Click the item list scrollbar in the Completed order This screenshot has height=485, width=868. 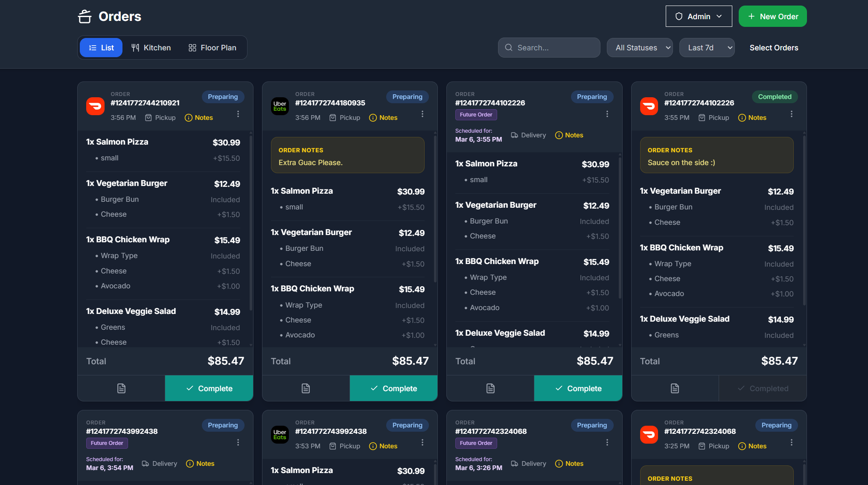[x=804, y=220]
